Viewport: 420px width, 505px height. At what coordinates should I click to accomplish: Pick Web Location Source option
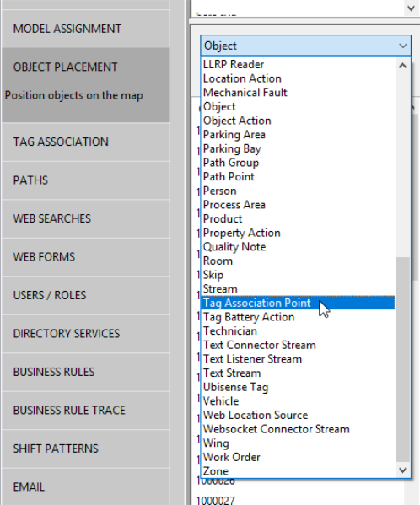coord(298,415)
